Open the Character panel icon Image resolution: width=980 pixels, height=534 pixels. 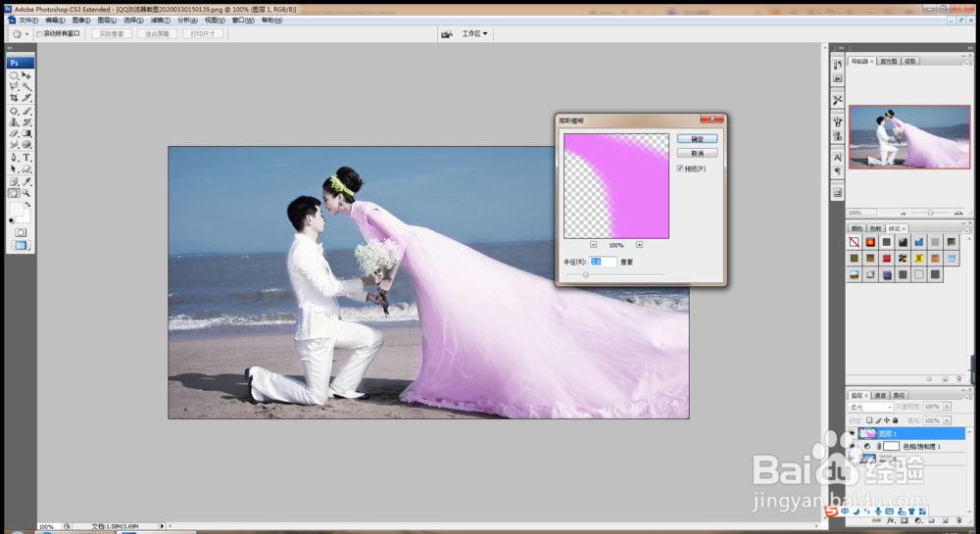coord(838,158)
